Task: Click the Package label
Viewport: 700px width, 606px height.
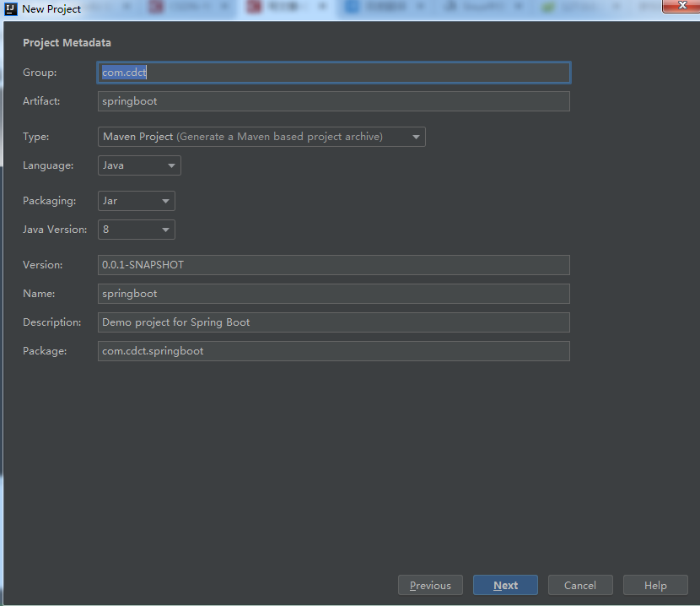Action: (x=45, y=351)
